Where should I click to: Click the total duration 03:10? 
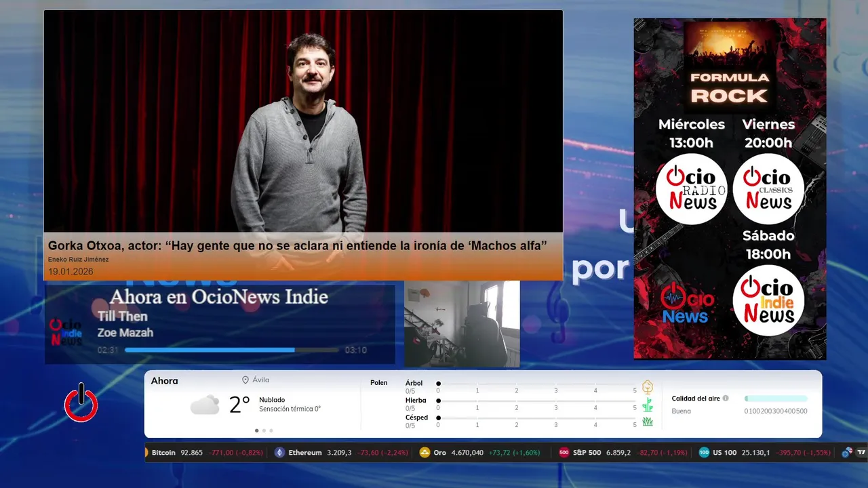point(355,350)
